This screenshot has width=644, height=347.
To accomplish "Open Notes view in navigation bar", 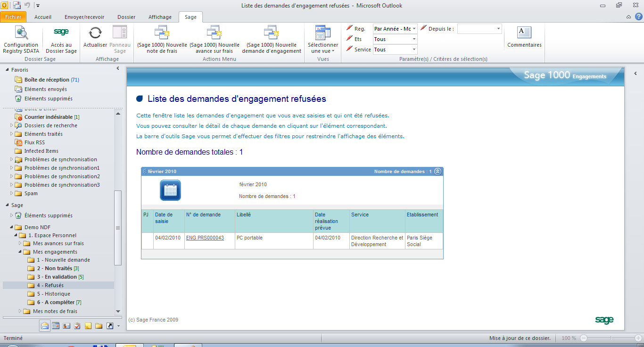I will [88, 325].
